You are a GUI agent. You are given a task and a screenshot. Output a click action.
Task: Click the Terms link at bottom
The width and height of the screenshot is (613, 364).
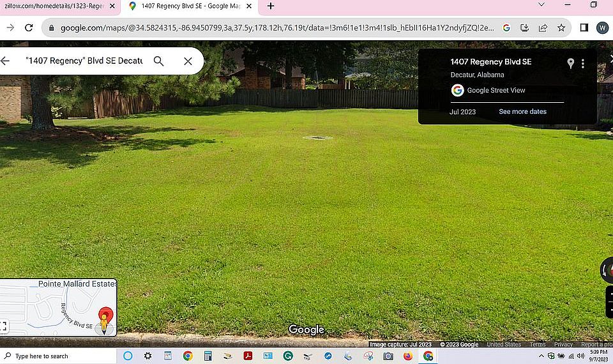pos(537,345)
